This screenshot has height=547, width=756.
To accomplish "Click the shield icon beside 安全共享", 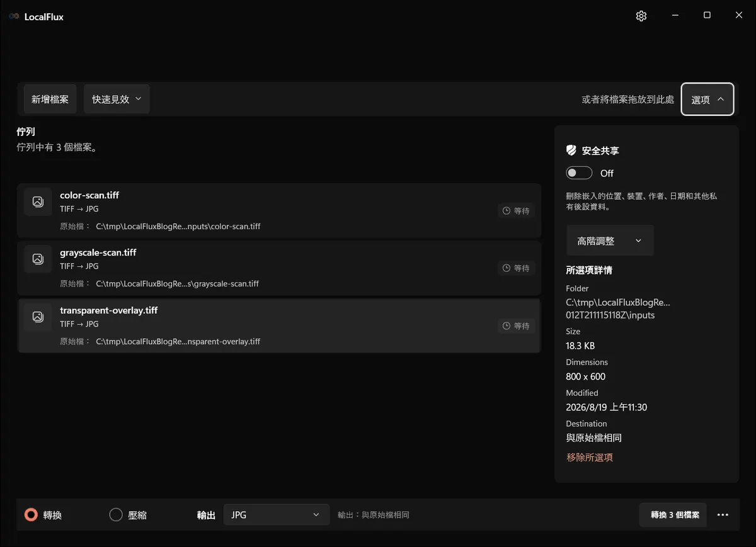I will click(571, 150).
